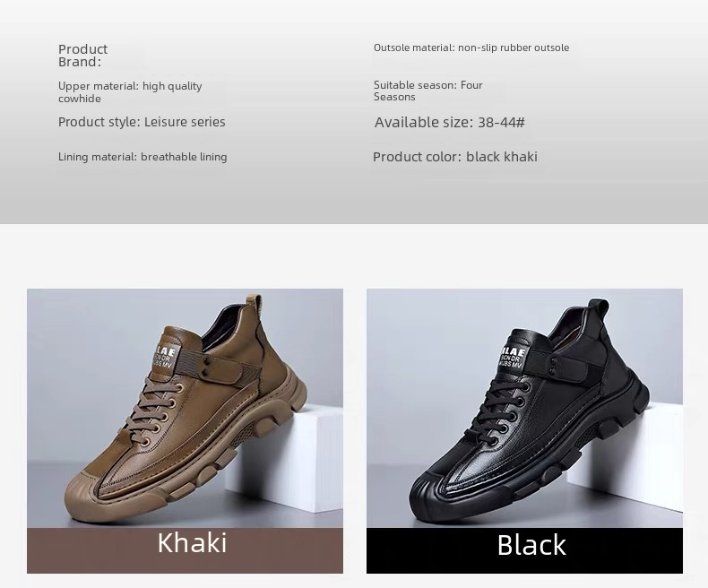The width and height of the screenshot is (708, 588).
Task: Click the black shoe product image
Action: point(524,408)
